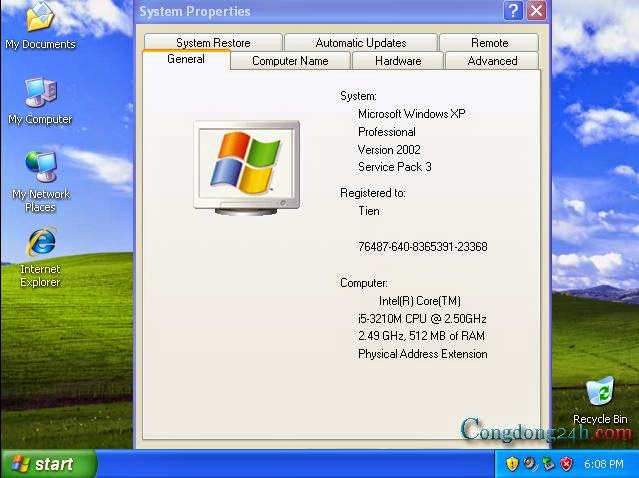Click the Intel(R) Core(TM) text
639x478 pixels.
click(420, 301)
